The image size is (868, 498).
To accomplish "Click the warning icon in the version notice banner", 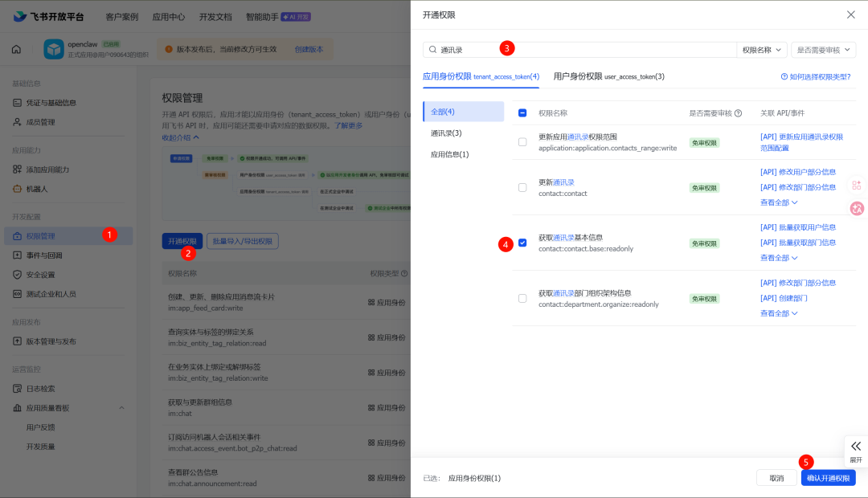I will coord(169,49).
